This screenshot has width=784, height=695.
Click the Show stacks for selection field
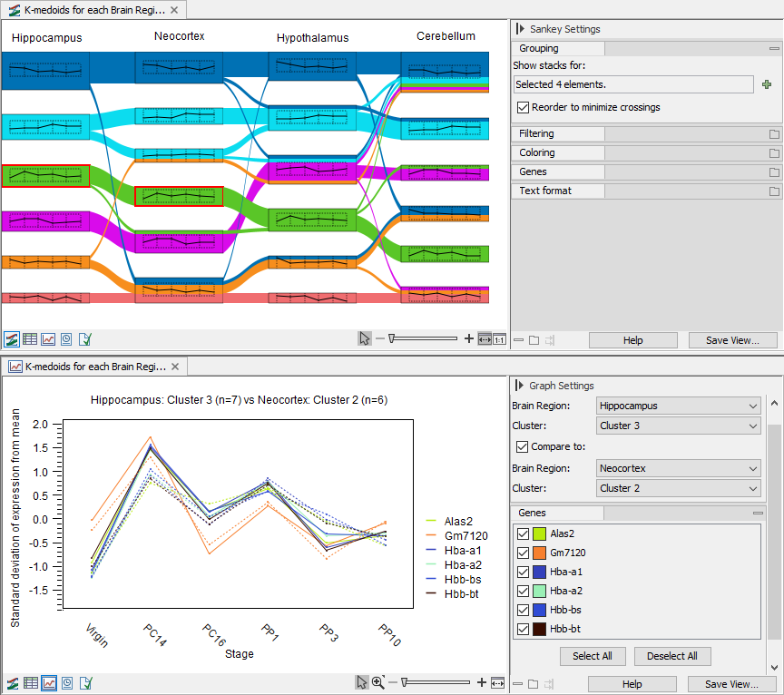[x=632, y=84]
